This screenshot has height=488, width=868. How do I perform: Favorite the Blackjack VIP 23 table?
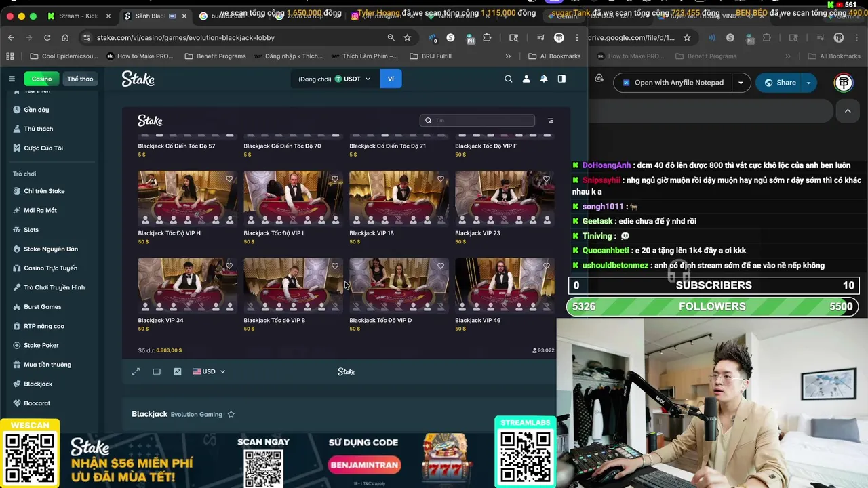[x=547, y=179]
